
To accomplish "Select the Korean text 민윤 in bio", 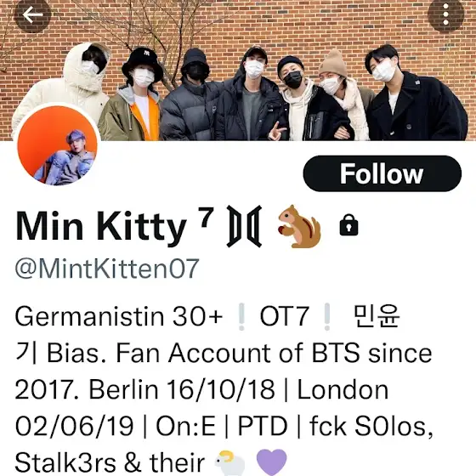I will click(x=377, y=316).
